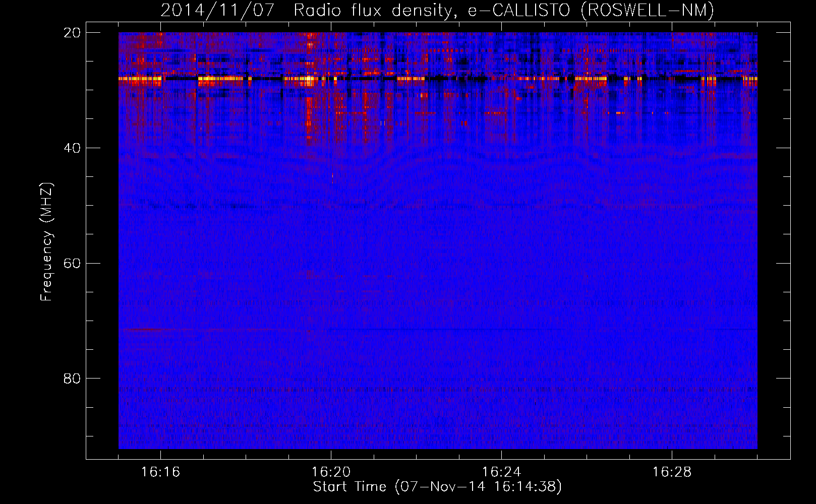This screenshot has width=816, height=504.
Task: Click the 'Frequency (MHZ)' axis label
Action: coord(46,242)
